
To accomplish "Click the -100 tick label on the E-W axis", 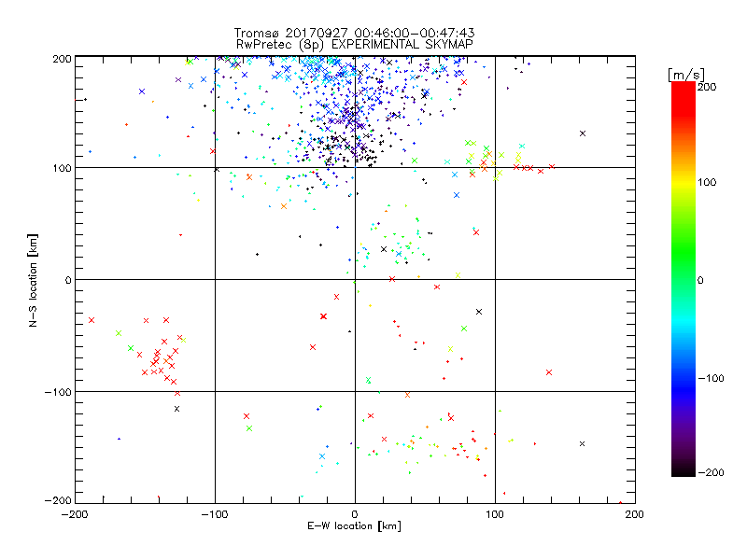I will coord(215,514).
